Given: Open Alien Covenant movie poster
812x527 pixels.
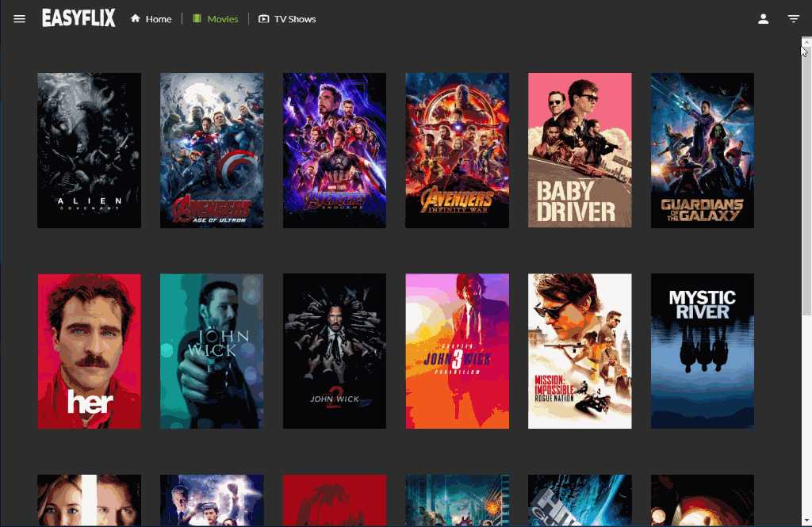Looking at the screenshot, I should [x=89, y=150].
